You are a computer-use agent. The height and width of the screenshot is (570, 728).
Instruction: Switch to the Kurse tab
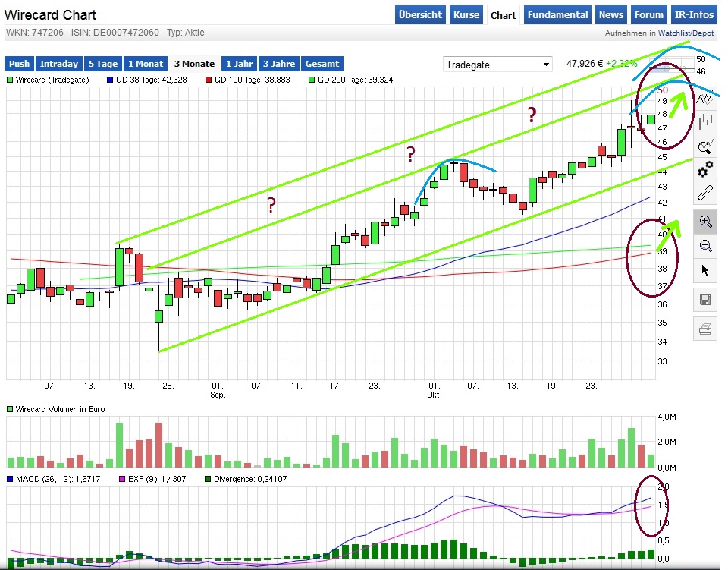[466, 15]
